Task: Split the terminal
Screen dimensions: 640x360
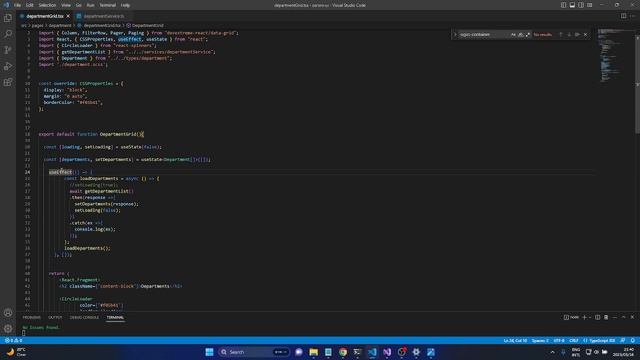Action: click(x=598, y=317)
